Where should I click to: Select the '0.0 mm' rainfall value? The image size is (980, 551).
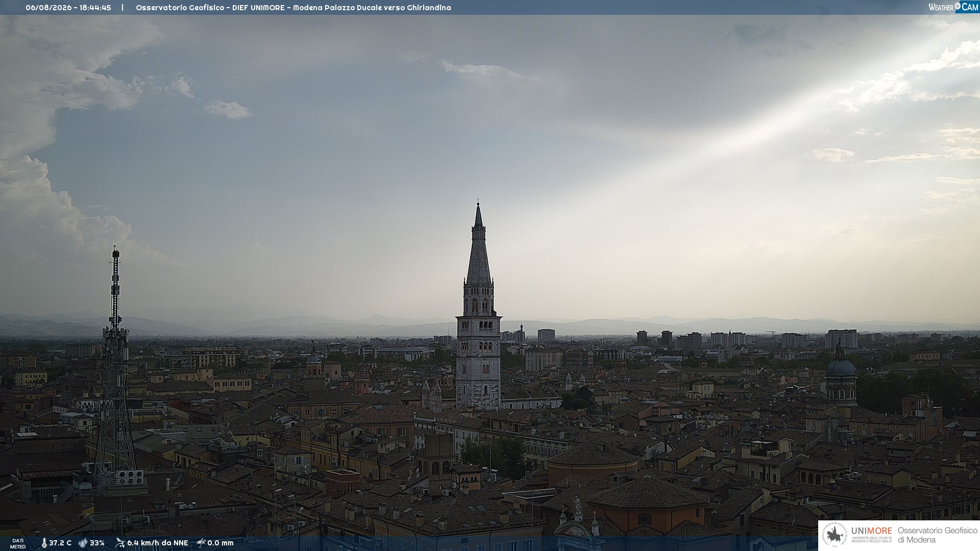(220, 543)
